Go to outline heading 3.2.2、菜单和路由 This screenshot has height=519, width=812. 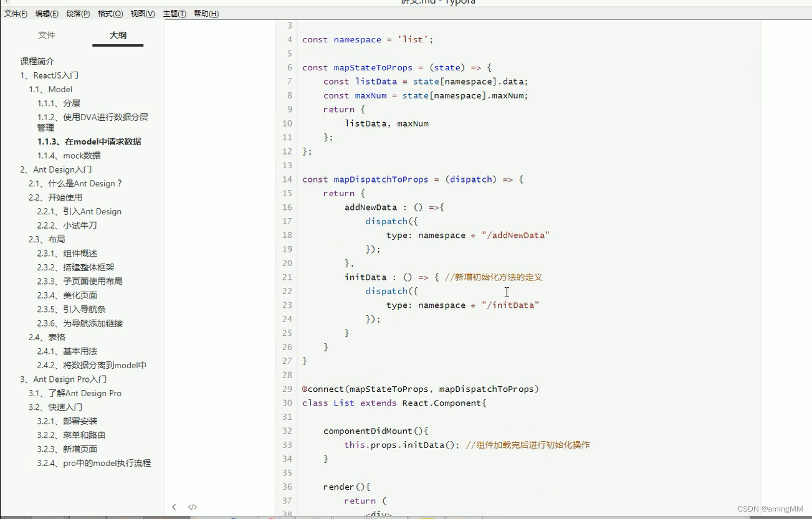pyautogui.click(x=71, y=436)
